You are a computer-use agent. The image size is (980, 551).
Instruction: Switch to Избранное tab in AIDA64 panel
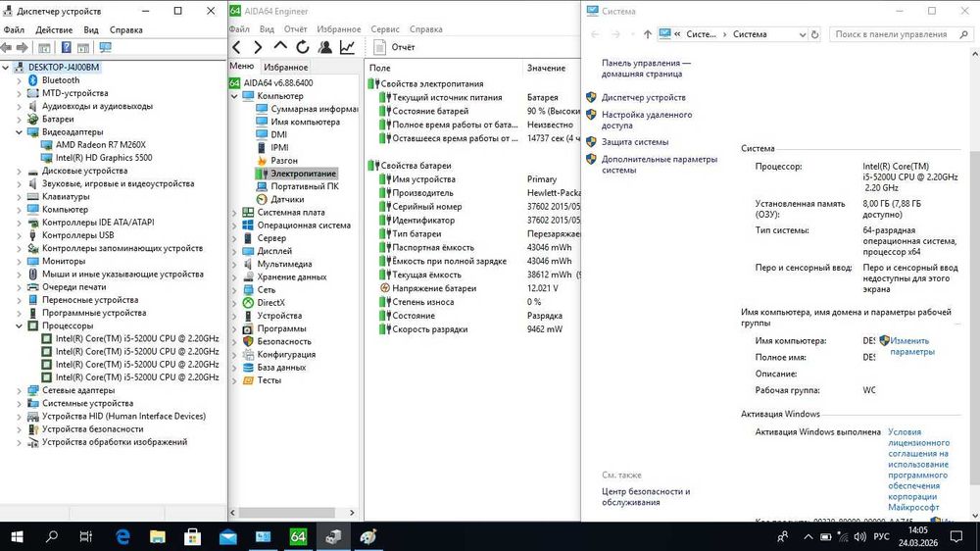285,67
